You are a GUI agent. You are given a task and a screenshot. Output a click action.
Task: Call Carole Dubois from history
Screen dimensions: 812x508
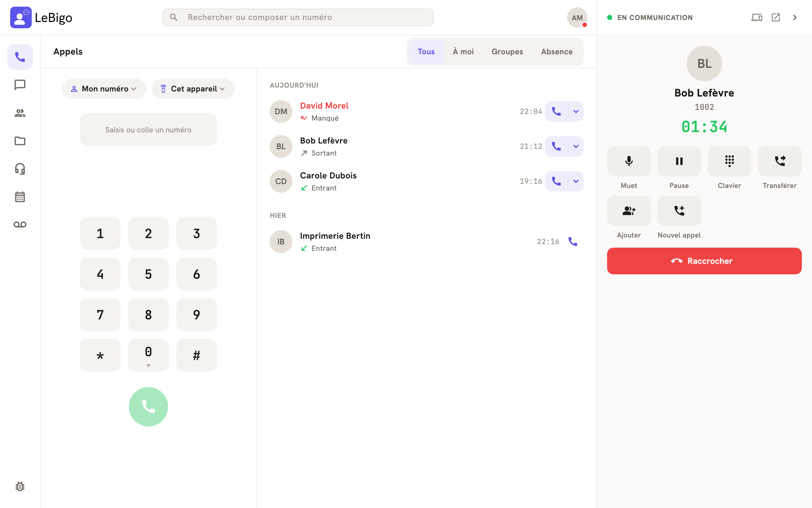(x=556, y=181)
